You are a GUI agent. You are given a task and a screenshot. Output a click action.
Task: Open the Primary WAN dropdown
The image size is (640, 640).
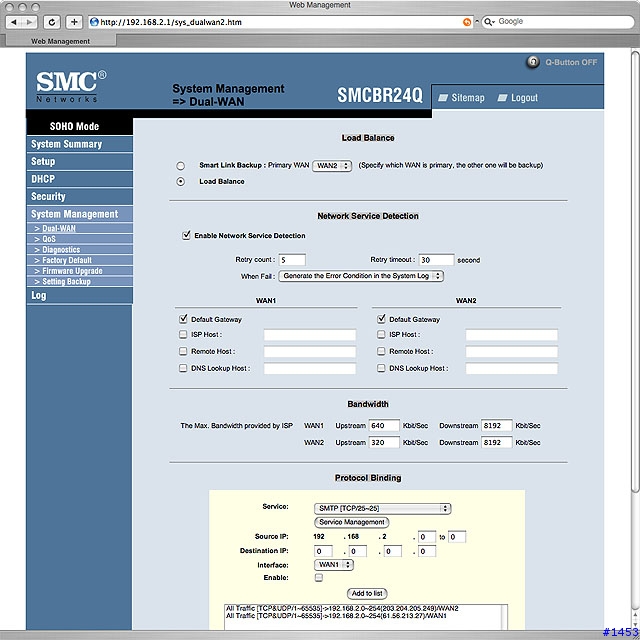tap(332, 166)
